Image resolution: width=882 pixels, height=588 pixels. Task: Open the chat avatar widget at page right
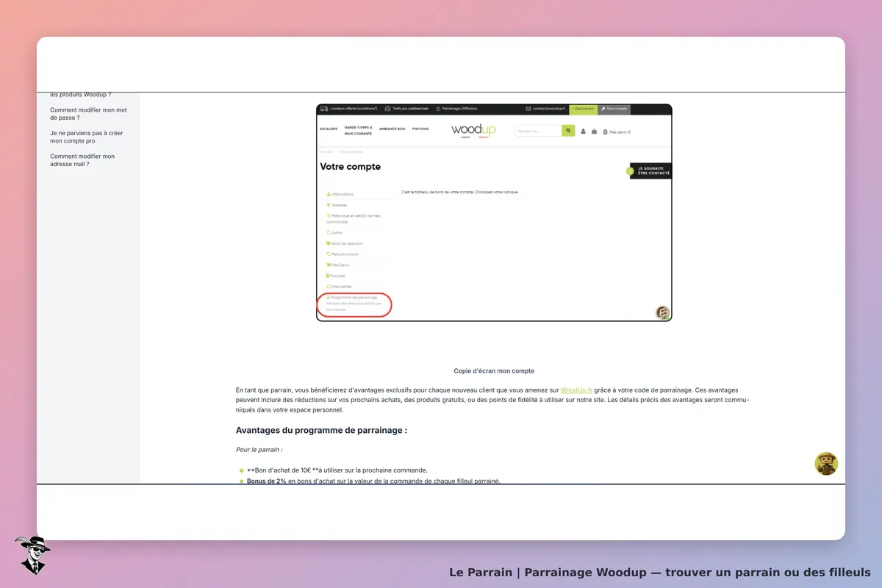(x=826, y=464)
